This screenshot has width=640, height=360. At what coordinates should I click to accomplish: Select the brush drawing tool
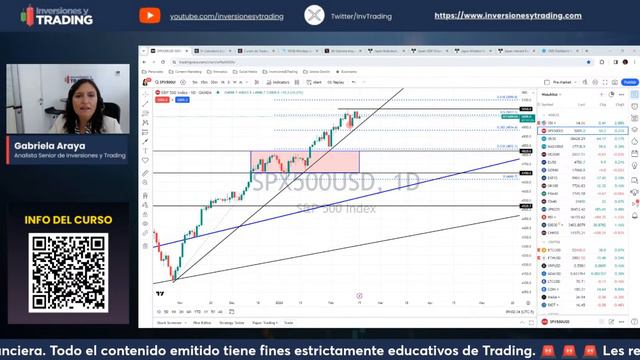point(145,141)
